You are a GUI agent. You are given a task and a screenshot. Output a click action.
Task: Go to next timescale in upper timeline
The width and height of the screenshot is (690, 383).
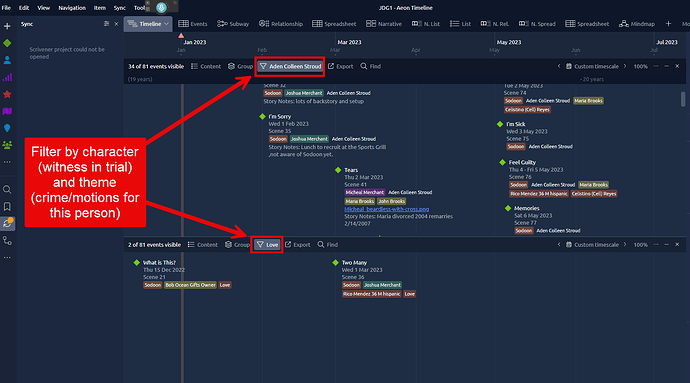[x=625, y=66]
